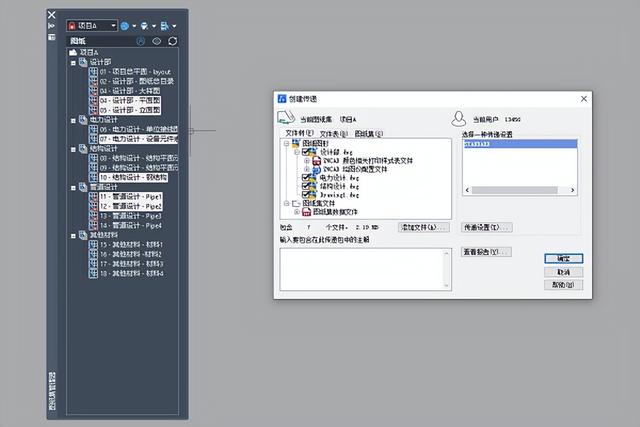Click the blue globe icon in palette toolbar
Image resolution: width=640 pixels, height=427 pixels.
click(125, 25)
